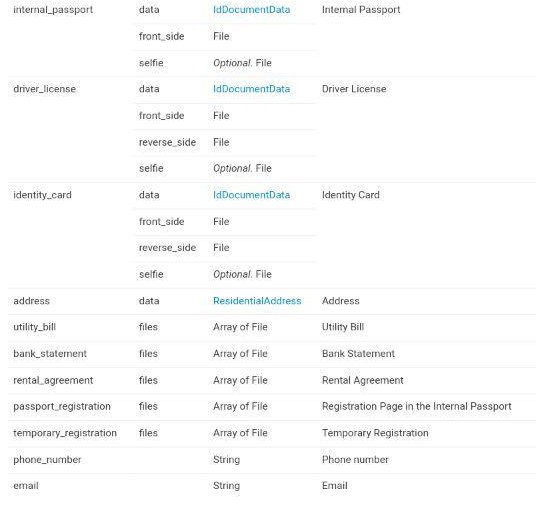Open IdDocumentData link in internal_passport row
The height and width of the screenshot is (513, 543).
click(251, 10)
